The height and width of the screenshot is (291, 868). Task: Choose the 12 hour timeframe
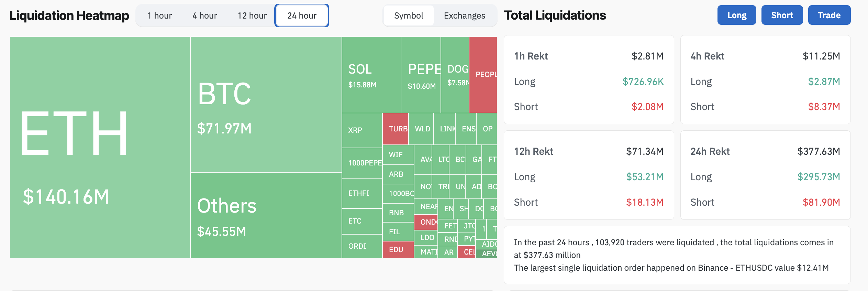[x=252, y=15]
